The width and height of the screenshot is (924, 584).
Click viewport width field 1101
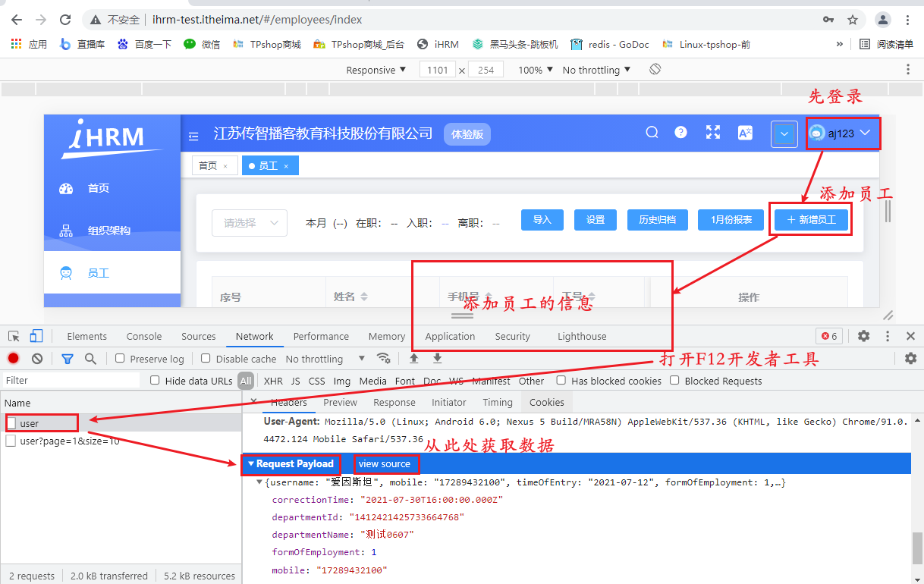pyautogui.click(x=438, y=70)
